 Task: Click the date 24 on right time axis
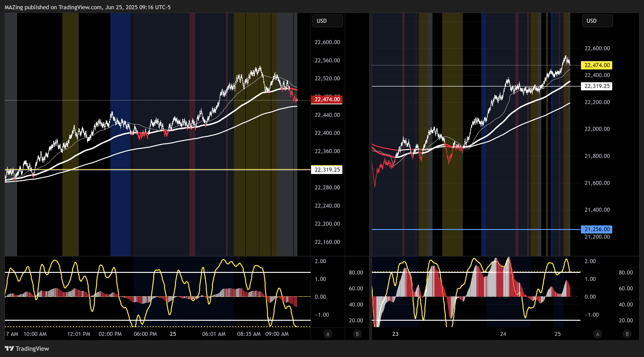503,334
